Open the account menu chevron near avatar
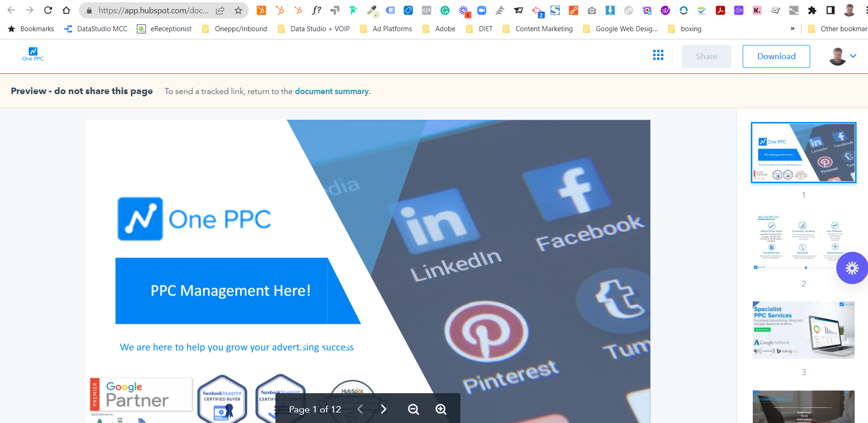This screenshot has width=868, height=423. (854, 56)
